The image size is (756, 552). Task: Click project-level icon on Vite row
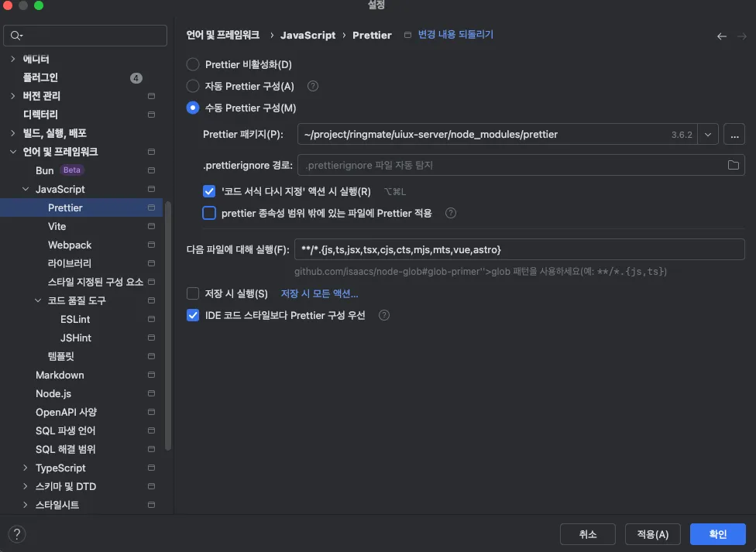[x=151, y=226]
